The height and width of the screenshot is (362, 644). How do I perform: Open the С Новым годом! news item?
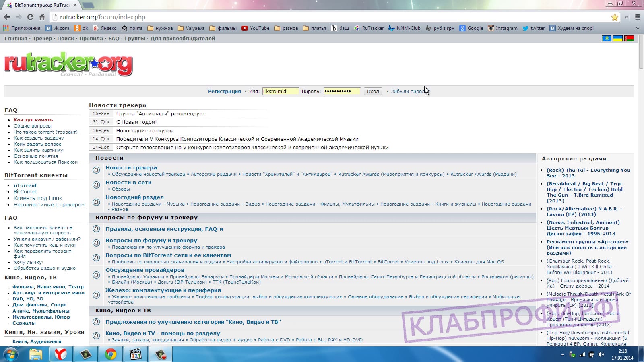click(x=136, y=122)
